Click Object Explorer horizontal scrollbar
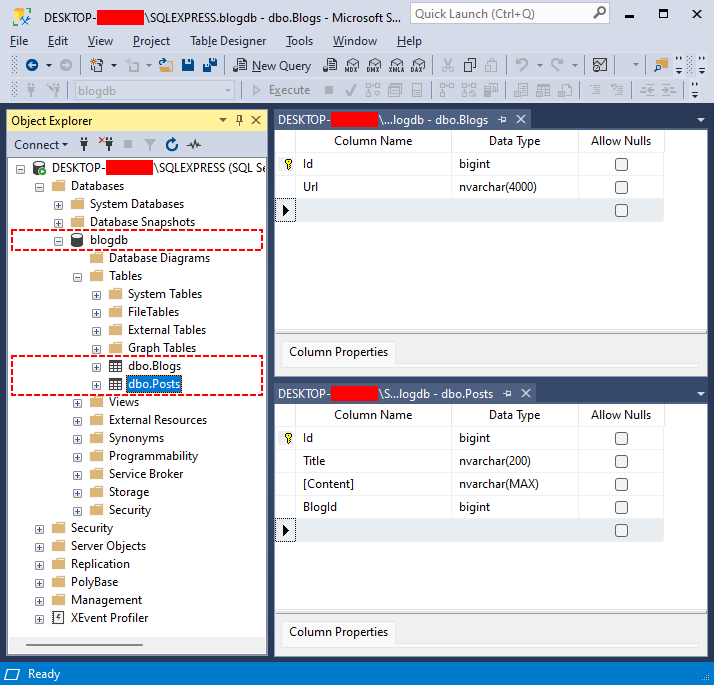Image resolution: width=714 pixels, height=685 pixels. (x=84, y=645)
